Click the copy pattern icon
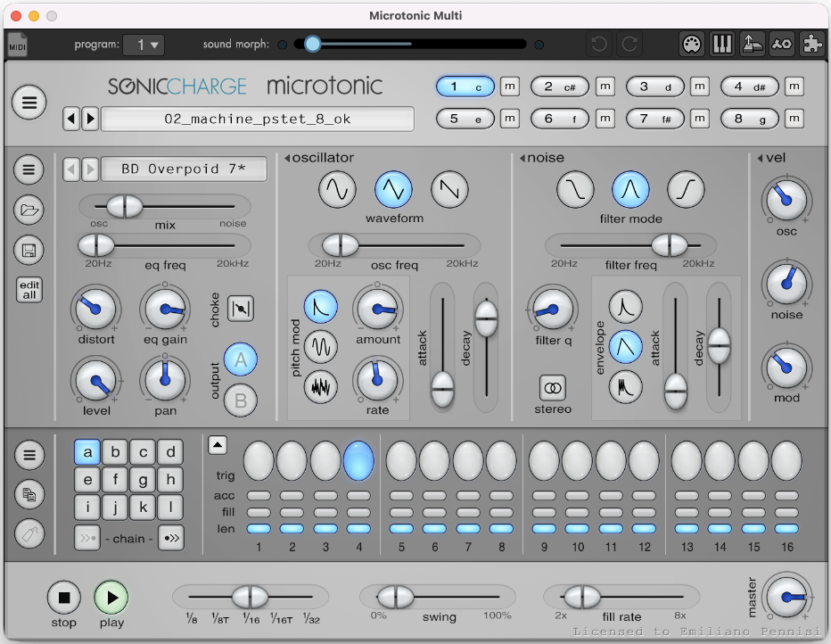831x644 pixels. (29, 494)
